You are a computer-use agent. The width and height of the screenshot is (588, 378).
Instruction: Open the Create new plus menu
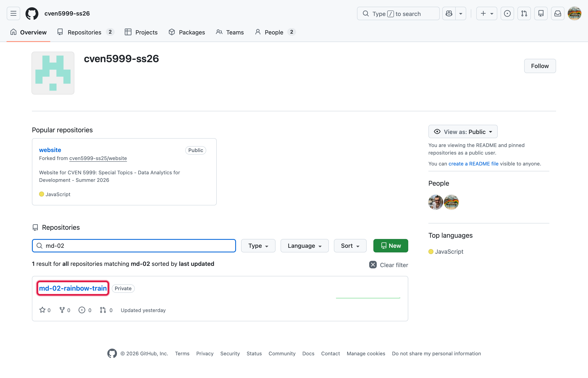486,13
